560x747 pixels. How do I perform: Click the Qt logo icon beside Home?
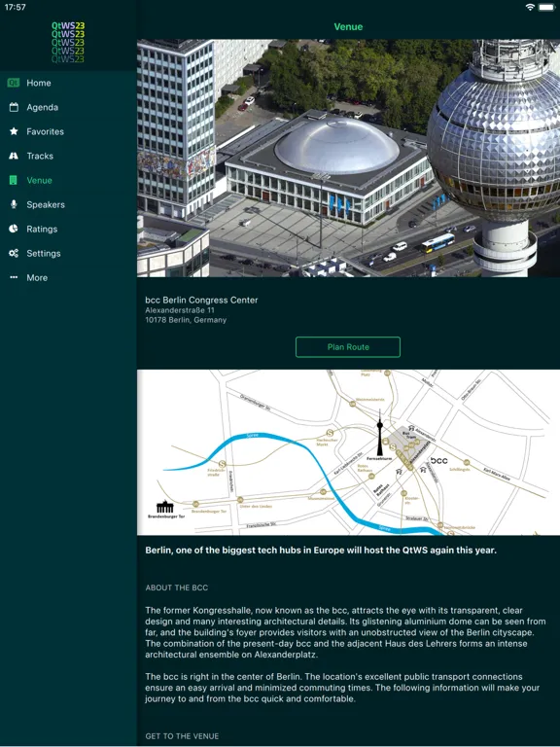tap(14, 83)
